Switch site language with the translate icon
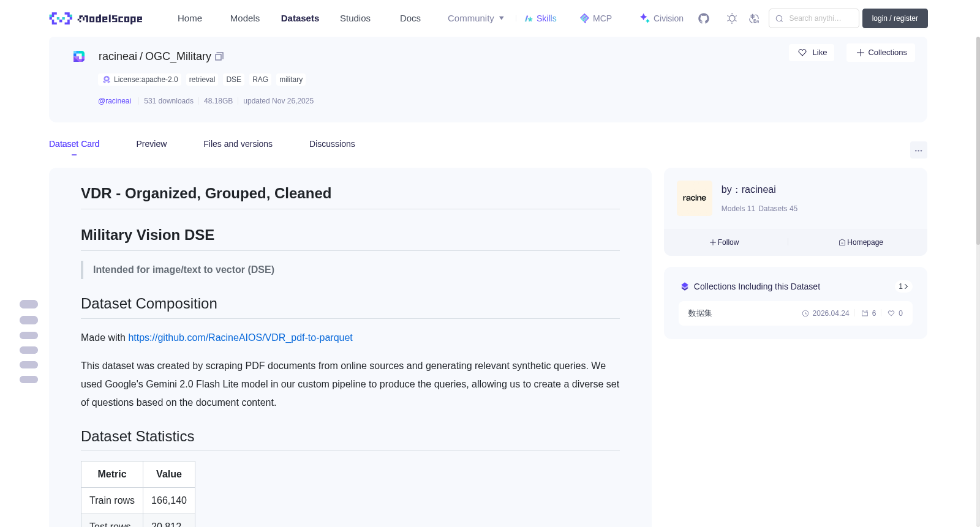This screenshot has height=527, width=980. coord(754,18)
